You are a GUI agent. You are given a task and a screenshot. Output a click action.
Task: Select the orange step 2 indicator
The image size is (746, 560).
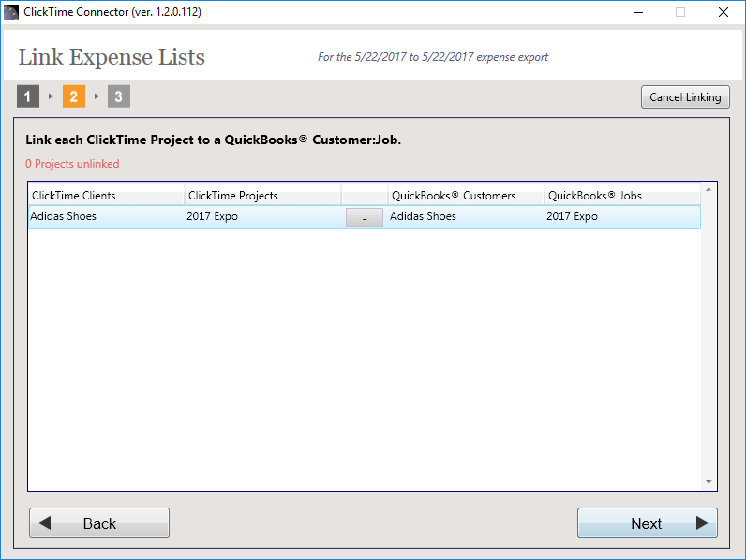click(x=74, y=96)
